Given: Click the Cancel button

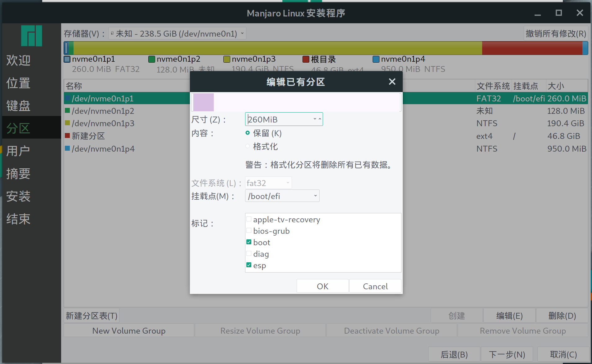Looking at the screenshot, I should pos(375,286).
